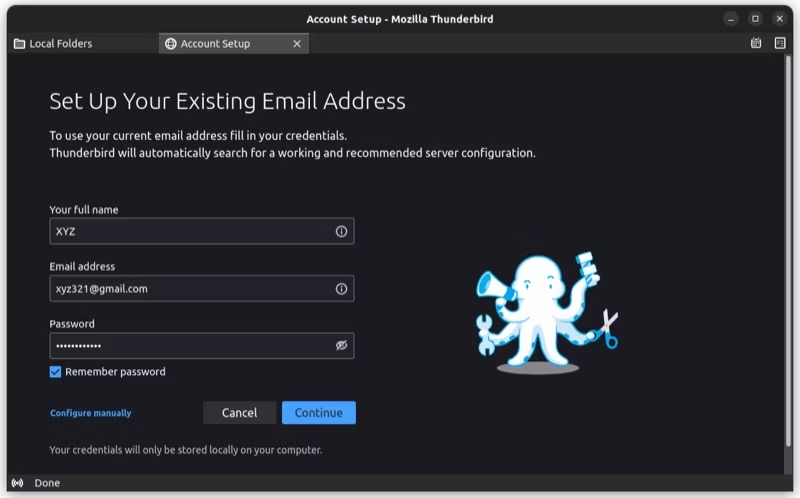Close the Thunderbird window

(779, 19)
